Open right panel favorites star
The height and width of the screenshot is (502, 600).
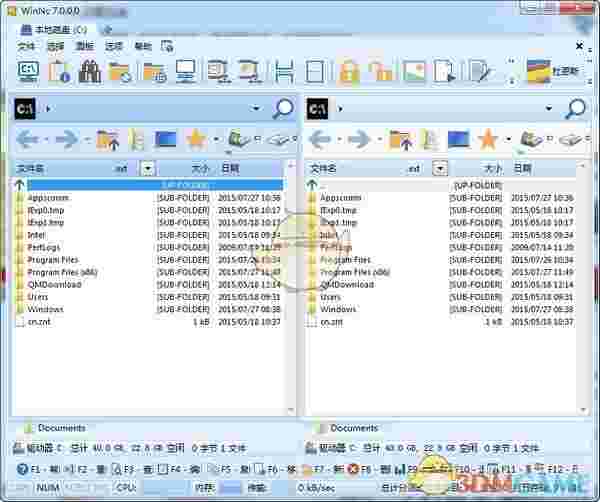[488, 139]
